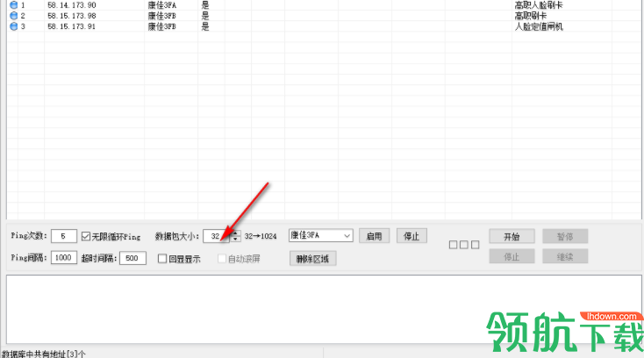Screen dimensions: 644x358
Task: Click the 是 cell in row 3
Action: (205, 26)
